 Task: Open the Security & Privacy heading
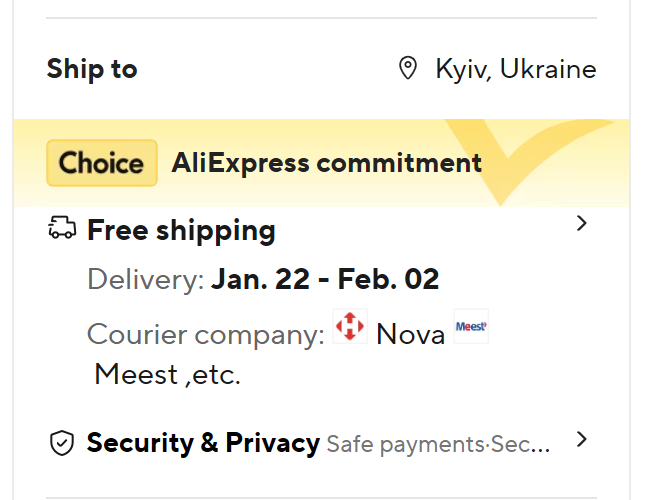[203, 442]
